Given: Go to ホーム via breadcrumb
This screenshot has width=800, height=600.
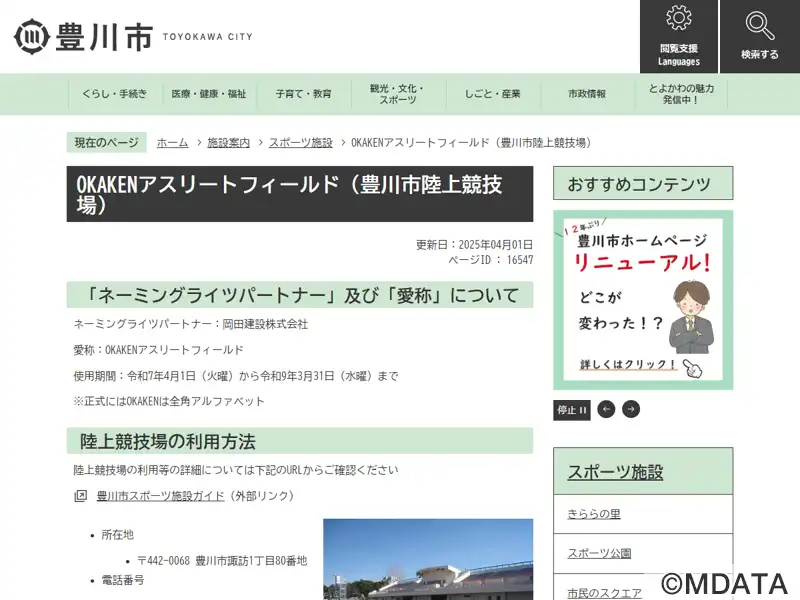Looking at the screenshot, I should click(x=172, y=143).
